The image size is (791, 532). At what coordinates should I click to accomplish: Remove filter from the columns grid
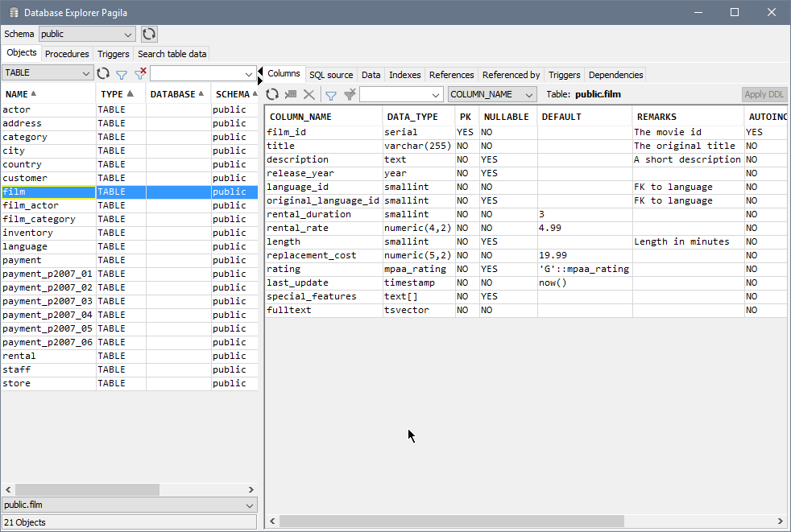350,94
